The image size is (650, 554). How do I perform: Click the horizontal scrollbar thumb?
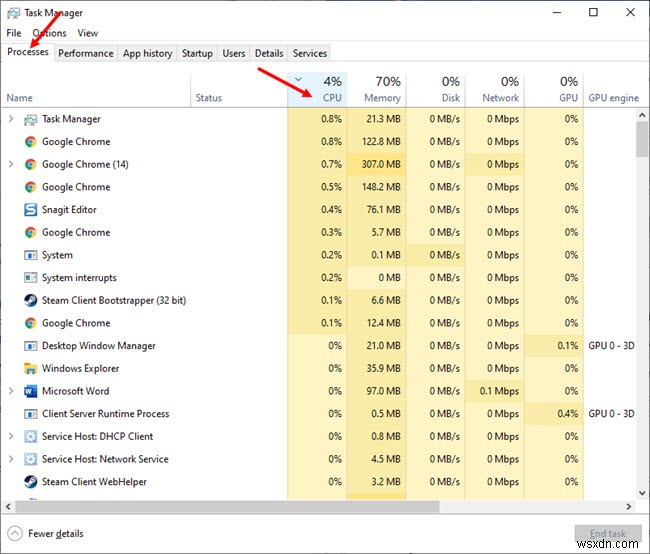227,506
